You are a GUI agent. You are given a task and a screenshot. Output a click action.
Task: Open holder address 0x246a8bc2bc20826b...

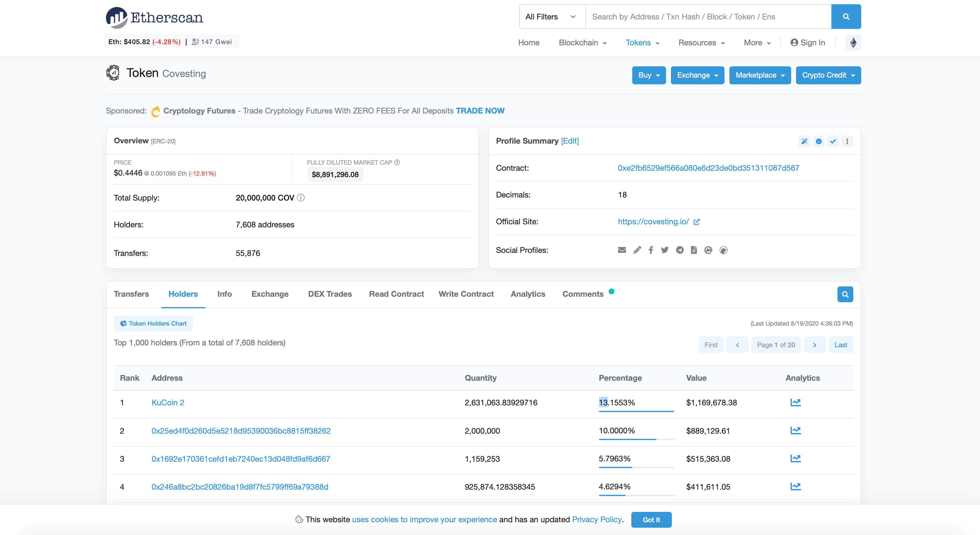240,487
